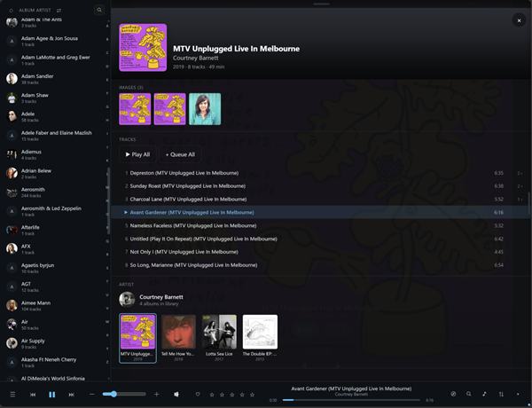
Task: Rate the track two stars
Action: [222, 395]
